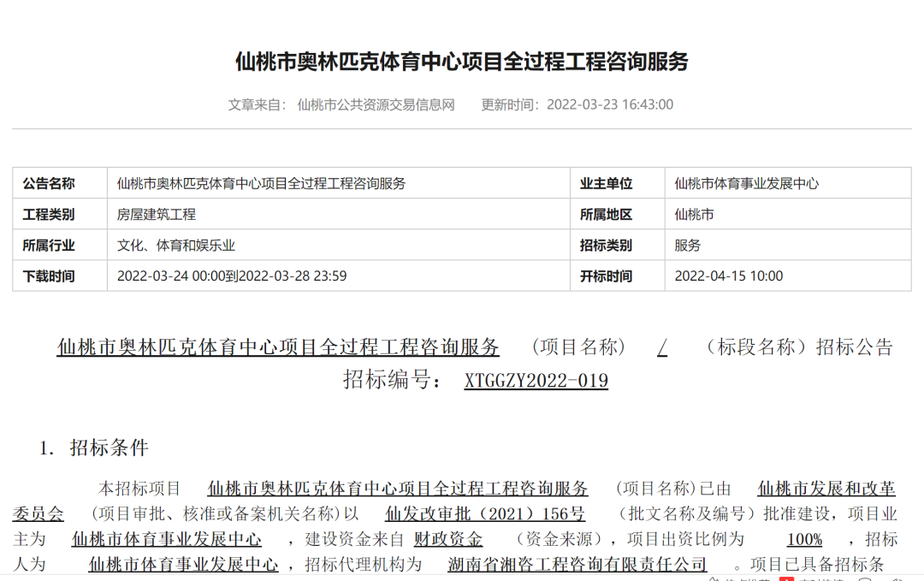
Task: Select the 公告名称 value in the table
Action: pos(261,183)
